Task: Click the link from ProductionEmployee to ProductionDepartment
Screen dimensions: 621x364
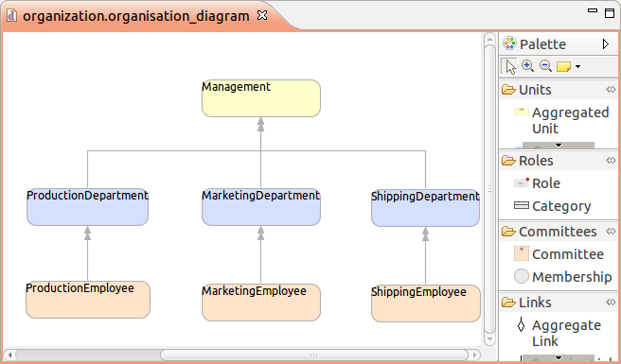Action: click(87, 253)
